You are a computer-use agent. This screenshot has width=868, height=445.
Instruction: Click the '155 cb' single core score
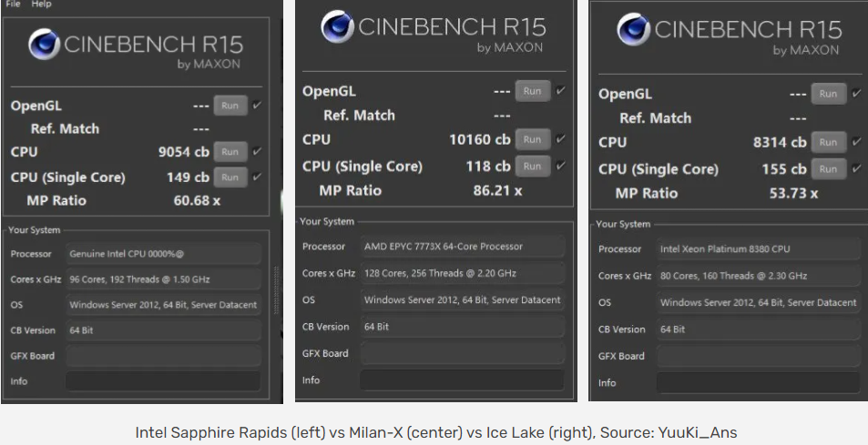(x=784, y=168)
